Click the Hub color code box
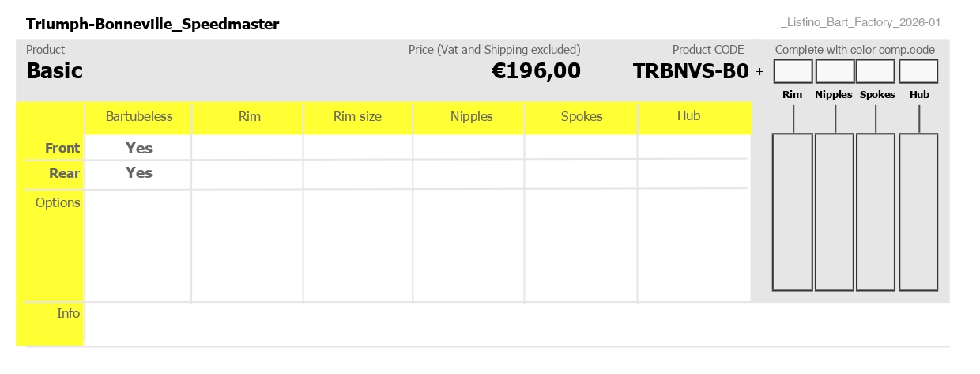The width and height of the screenshot is (980, 374). click(918, 71)
